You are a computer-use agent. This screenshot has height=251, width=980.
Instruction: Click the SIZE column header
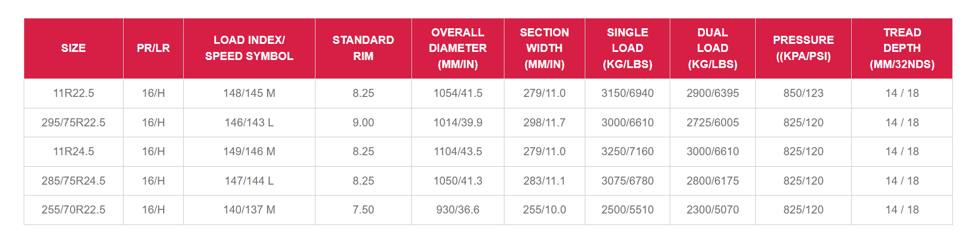(73, 48)
